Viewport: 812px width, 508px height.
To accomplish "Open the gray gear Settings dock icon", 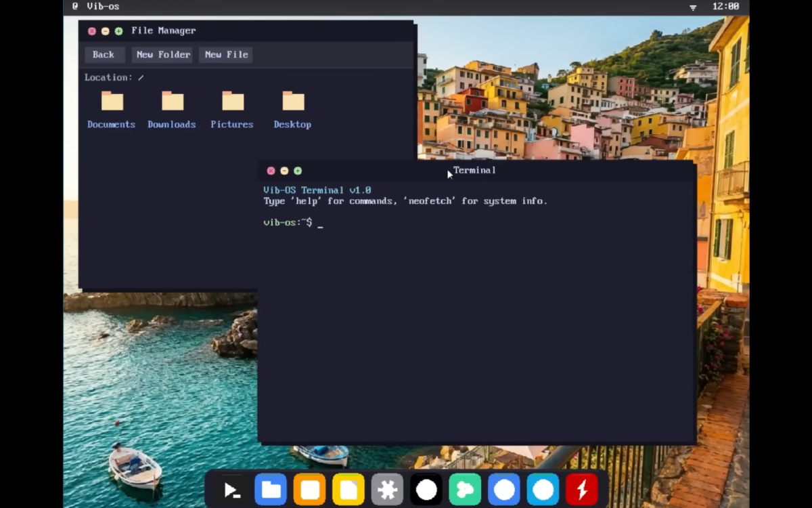I will pos(388,490).
